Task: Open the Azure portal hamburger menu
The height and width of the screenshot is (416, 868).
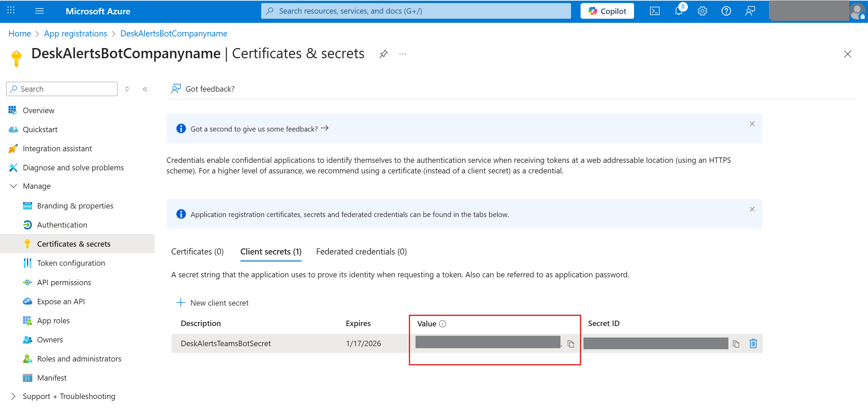Action: 40,11
